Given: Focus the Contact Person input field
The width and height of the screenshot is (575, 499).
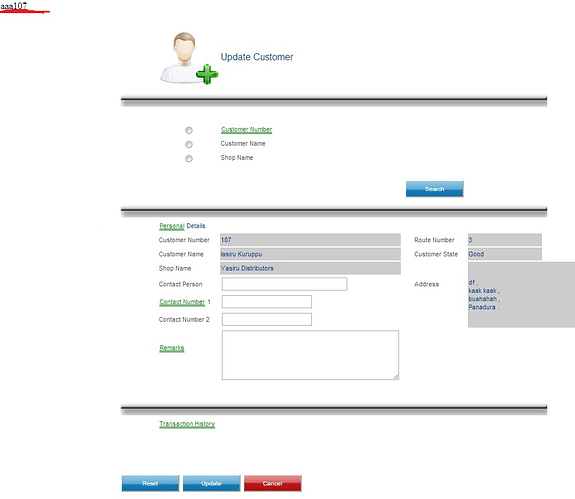Looking at the screenshot, I should click(x=285, y=284).
